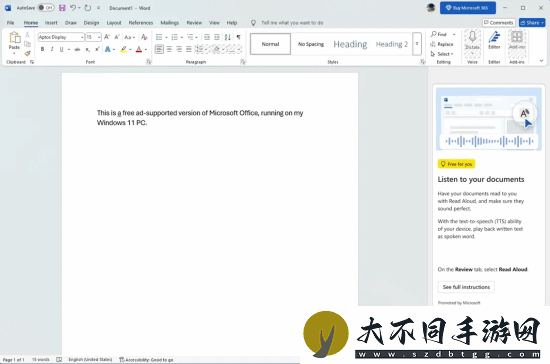Expand the Styles gallery more arrow
This screenshot has height=364, width=550.
[417, 44]
